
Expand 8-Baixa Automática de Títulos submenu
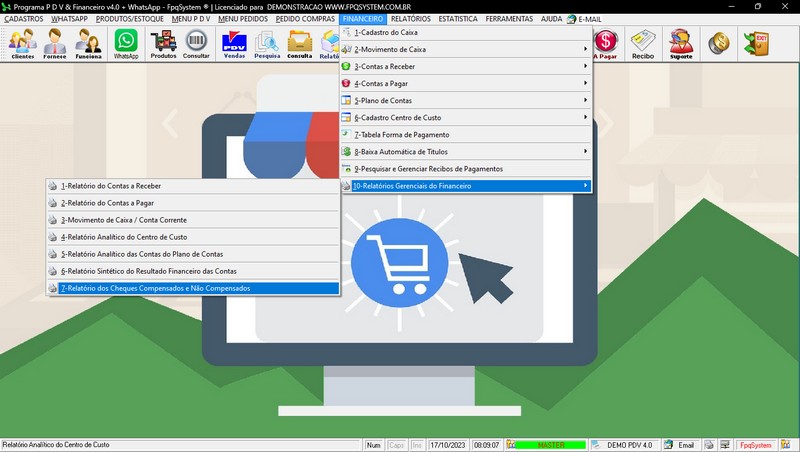coord(465,151)
